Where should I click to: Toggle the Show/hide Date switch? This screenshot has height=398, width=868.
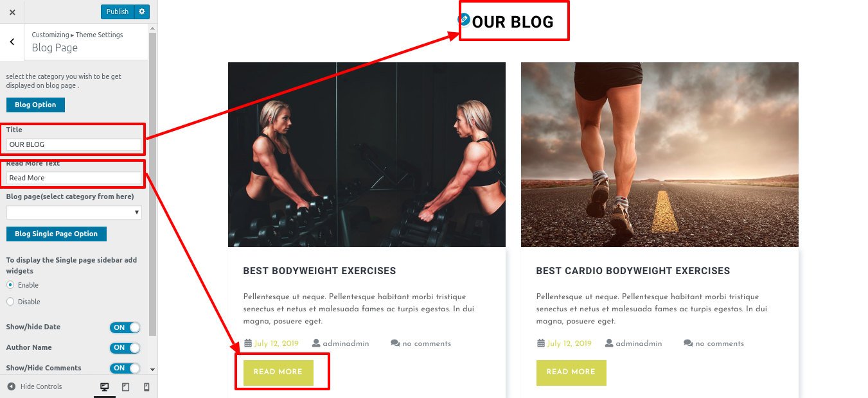(125, 327)
